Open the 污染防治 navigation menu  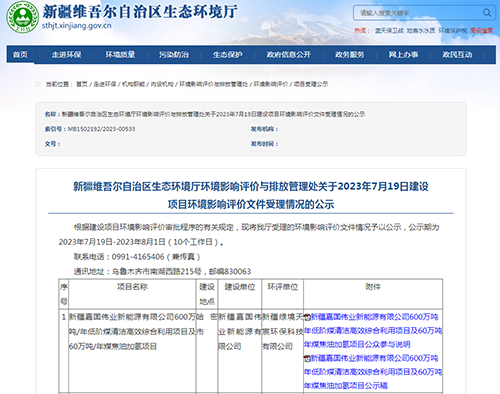point(174,55)
